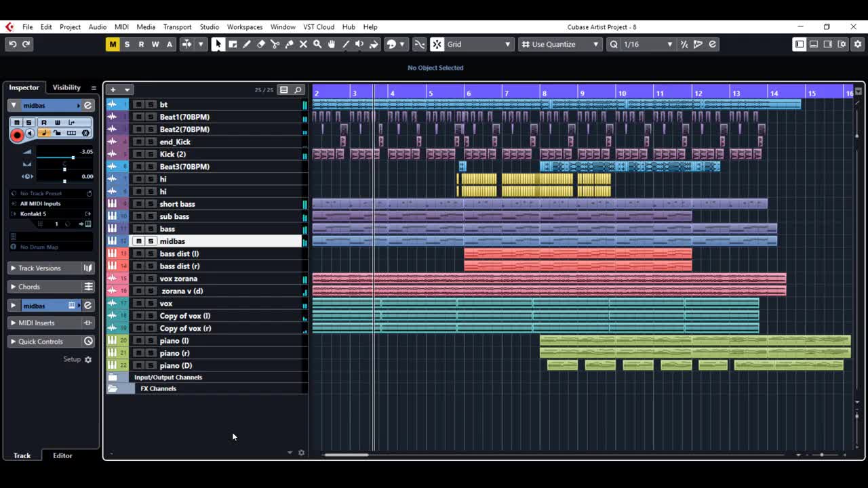Select the Split scissors tool
The image size is (868, 488).
click(x=275, y=44)
